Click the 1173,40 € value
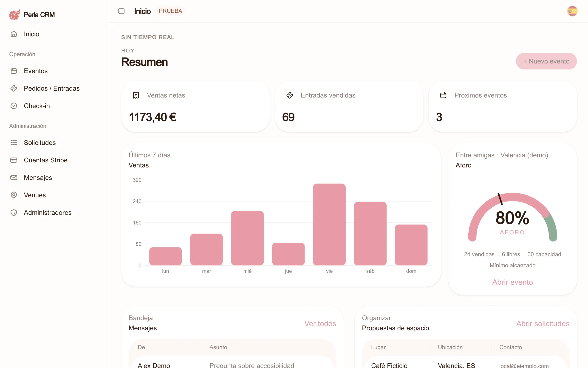Image resolution: width=588 pixels, height=368 pixels. click(x=152, y=117)
